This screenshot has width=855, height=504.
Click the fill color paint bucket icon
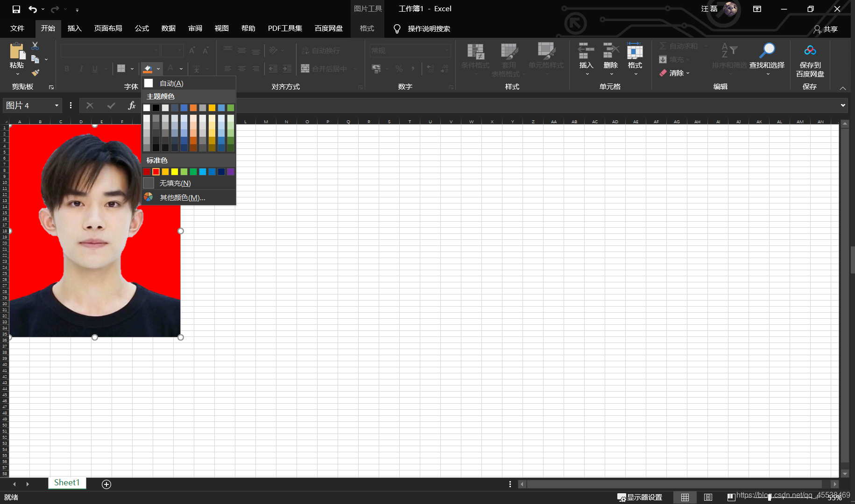pos(148,69)
